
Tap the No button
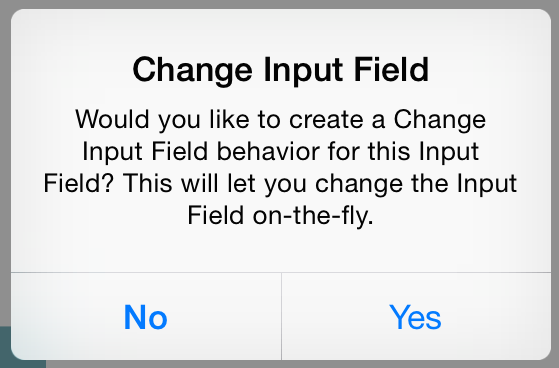146,317
